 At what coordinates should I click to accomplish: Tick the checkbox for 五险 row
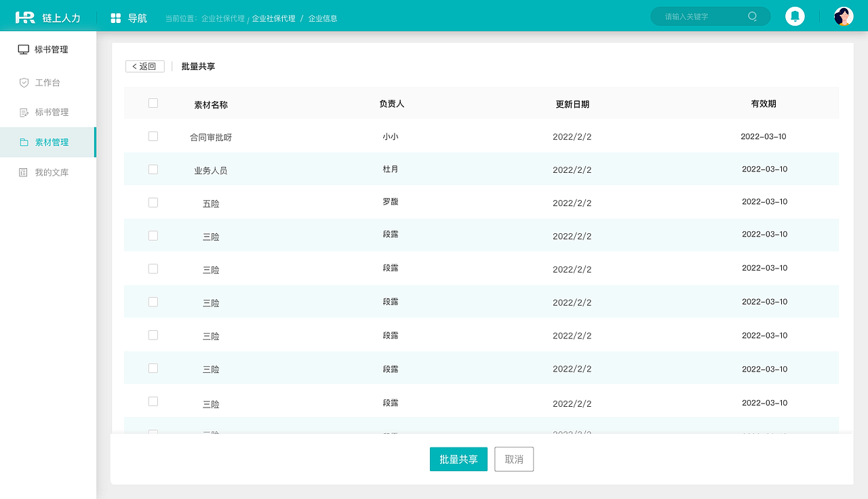coord(153,203)
